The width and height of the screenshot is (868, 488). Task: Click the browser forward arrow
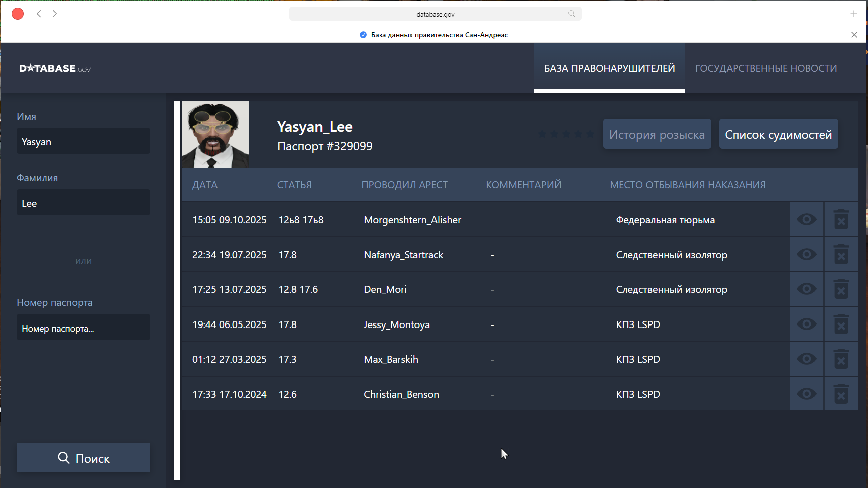tap(55, 14)
